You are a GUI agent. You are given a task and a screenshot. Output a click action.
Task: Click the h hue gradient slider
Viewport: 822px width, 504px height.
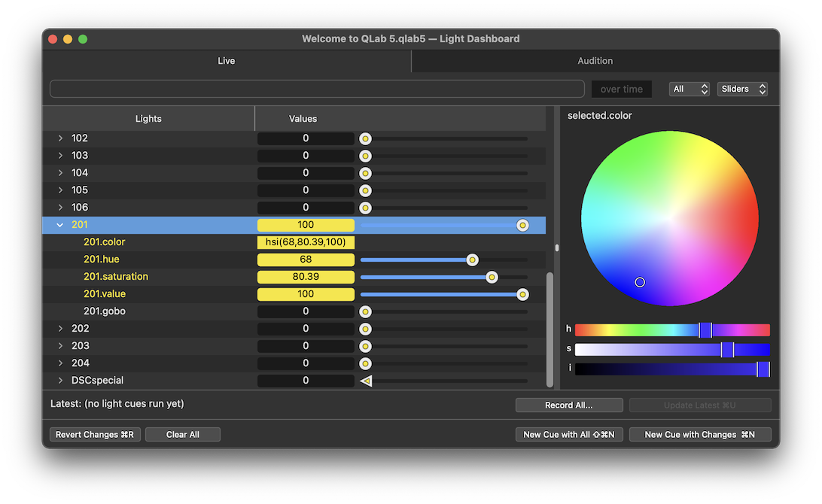670,329
